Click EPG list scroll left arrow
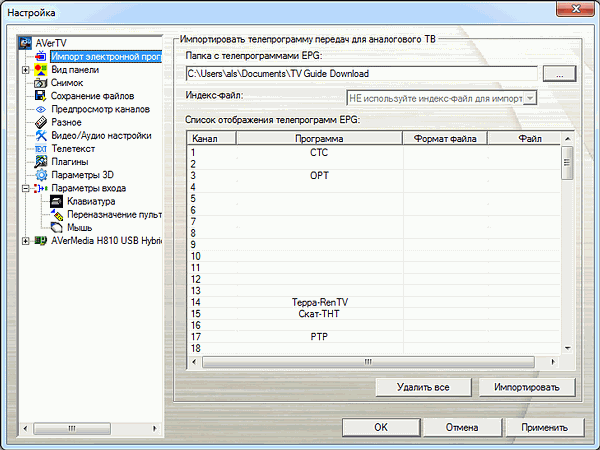This screenshot has height=450, width=600. click(x=194, y=362)
